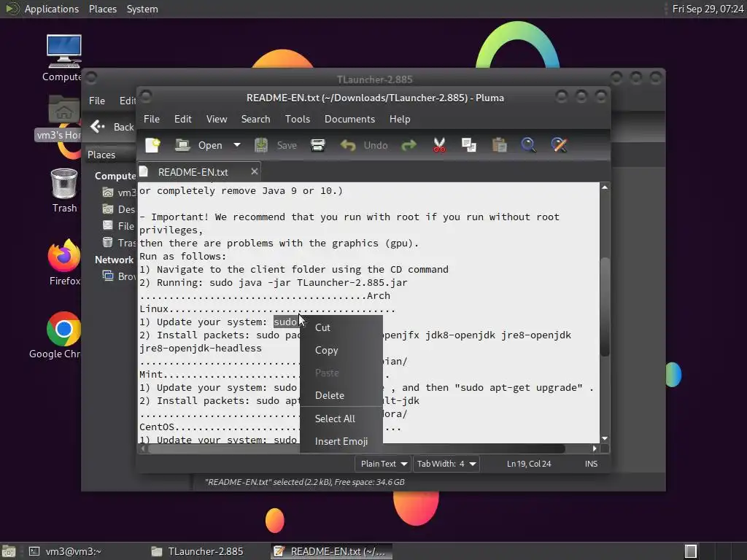Screen dimensions: 747x560
Task: Open the Tab Width dropdown
Action: tap(446, 464)
